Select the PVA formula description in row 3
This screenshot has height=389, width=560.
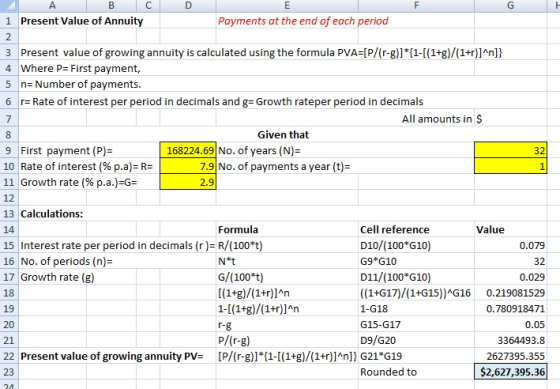click(x=261, y=53)
